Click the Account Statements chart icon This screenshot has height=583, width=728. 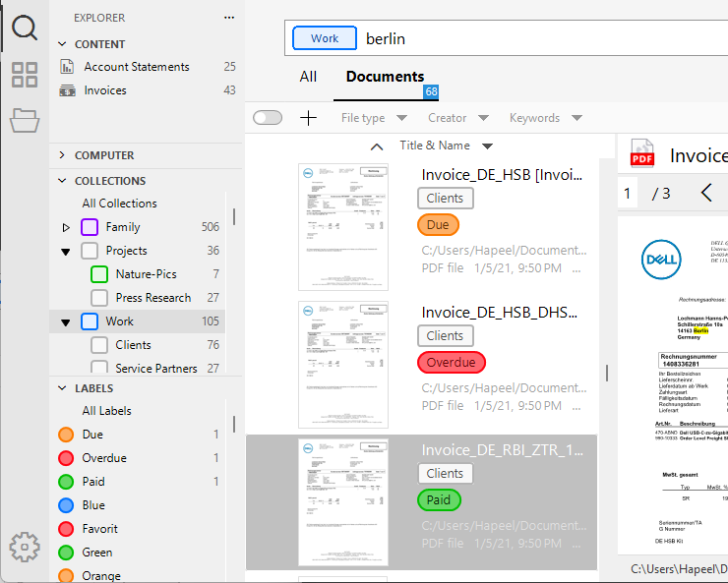(67, 67)
